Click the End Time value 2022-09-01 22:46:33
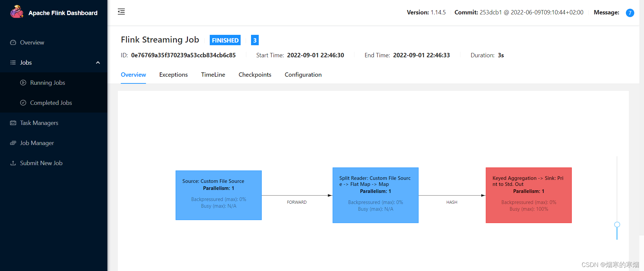Image resolution: width=644 pixels, height=271 pixels. point(422,55)
